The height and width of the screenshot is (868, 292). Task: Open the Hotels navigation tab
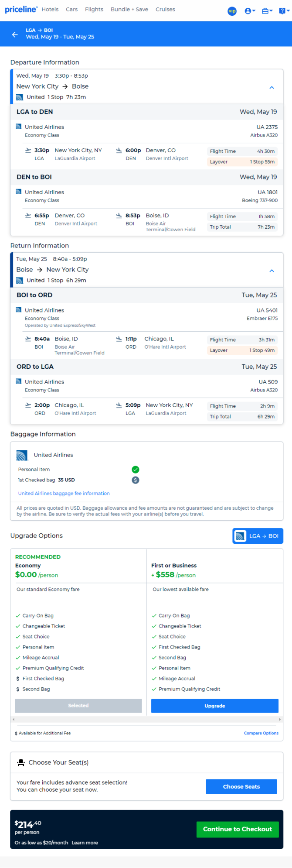50,9
